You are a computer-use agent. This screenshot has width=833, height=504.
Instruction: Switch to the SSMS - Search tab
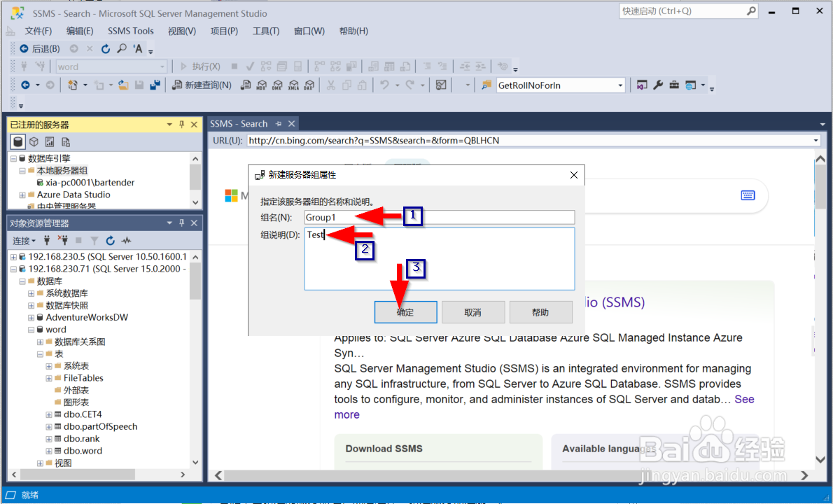coord(239,124)
